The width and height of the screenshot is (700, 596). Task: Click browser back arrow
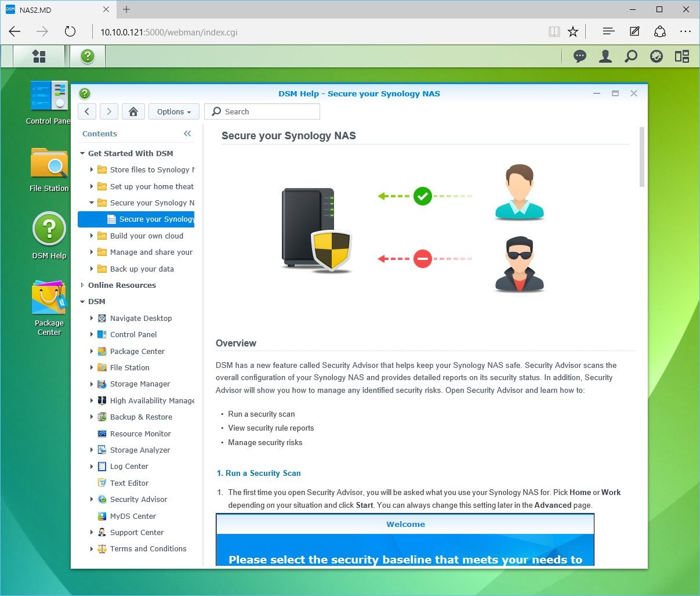coord(15,32)
